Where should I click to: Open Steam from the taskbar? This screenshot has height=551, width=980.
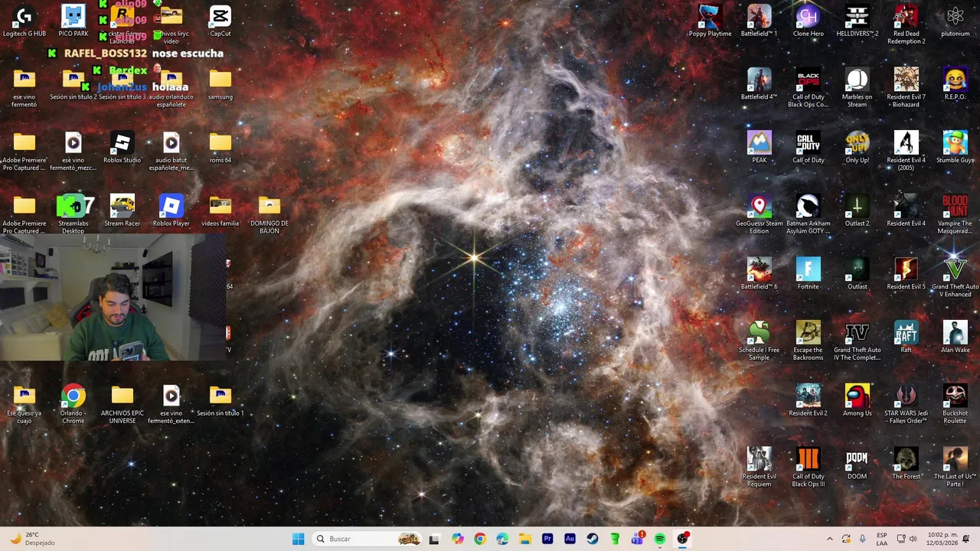click(592, 539)
